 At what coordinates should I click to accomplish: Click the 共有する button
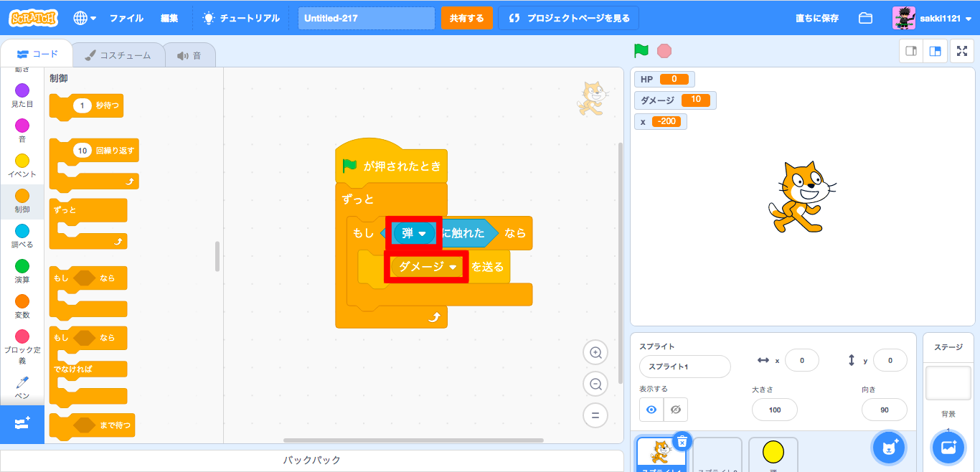(x=467, y=18)
